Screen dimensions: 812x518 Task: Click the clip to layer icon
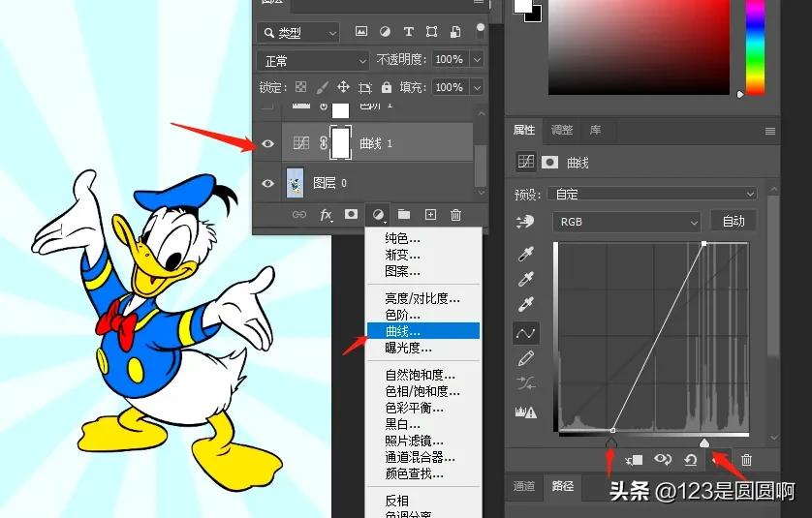pos(634,460)
